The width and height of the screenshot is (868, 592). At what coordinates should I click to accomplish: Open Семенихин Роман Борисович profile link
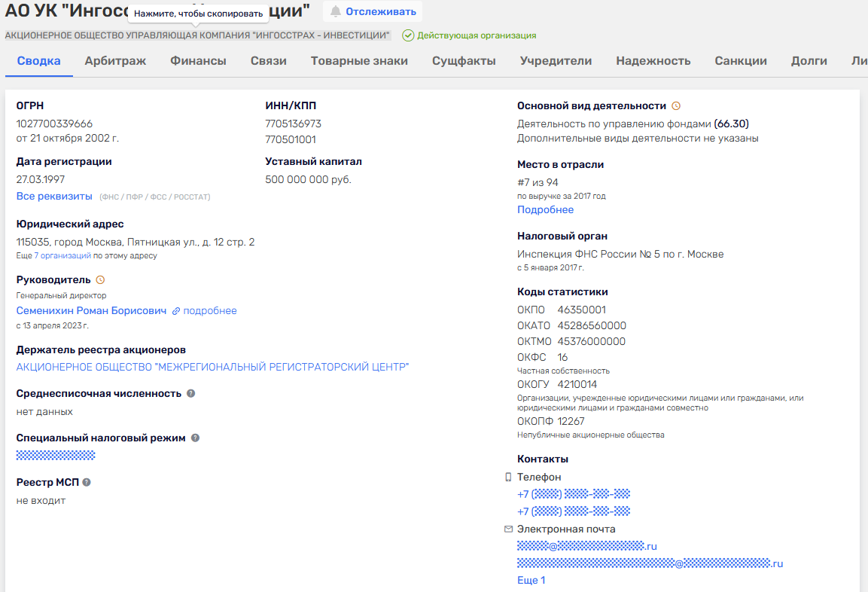91,310
